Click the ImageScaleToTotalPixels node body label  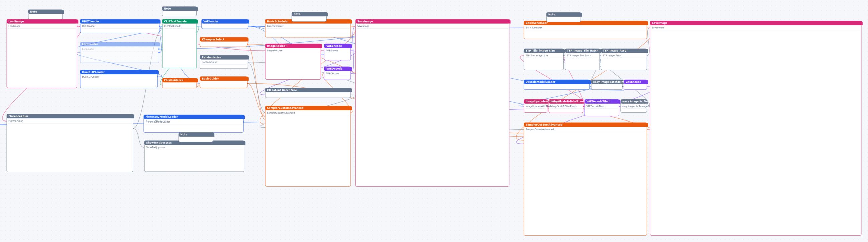click(x=564, y=106)
